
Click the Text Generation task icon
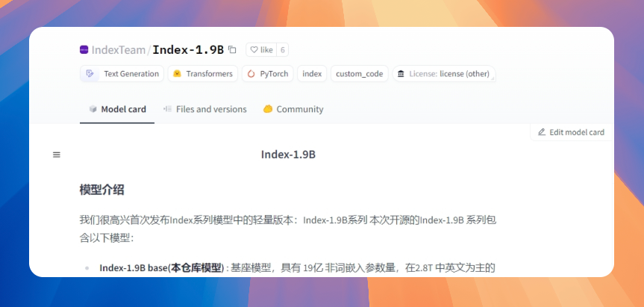tap(90, 74)
